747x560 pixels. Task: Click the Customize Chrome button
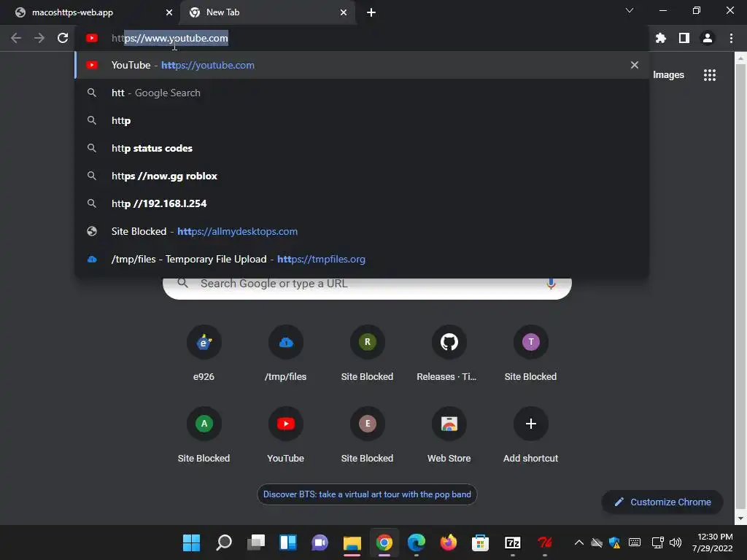[662, 502]
